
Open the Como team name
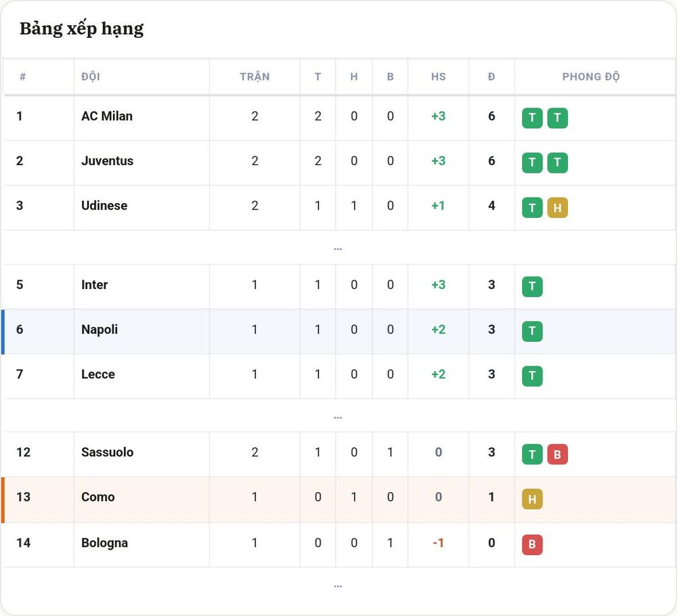pos(98,497)
